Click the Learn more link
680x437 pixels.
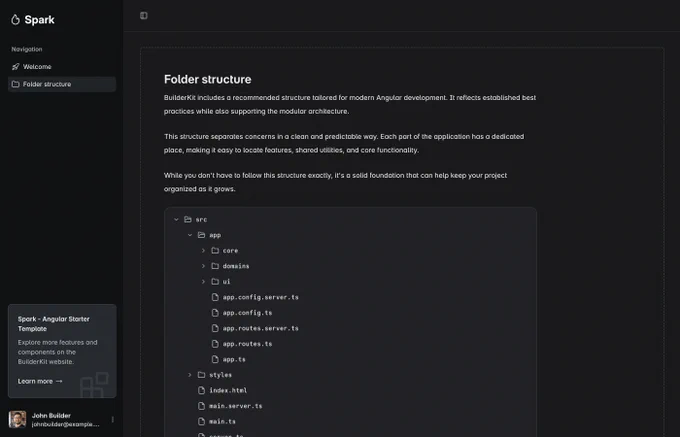[x=40, y=381]
